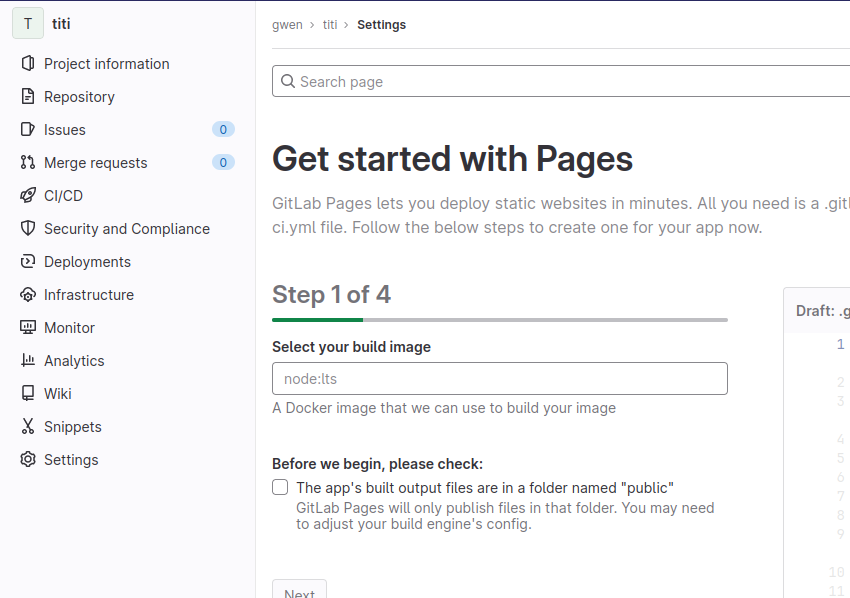Open the Monitor sidebar section
This screenshot has width=850, height=598.
pyautogui.click(x=69, y=328)
